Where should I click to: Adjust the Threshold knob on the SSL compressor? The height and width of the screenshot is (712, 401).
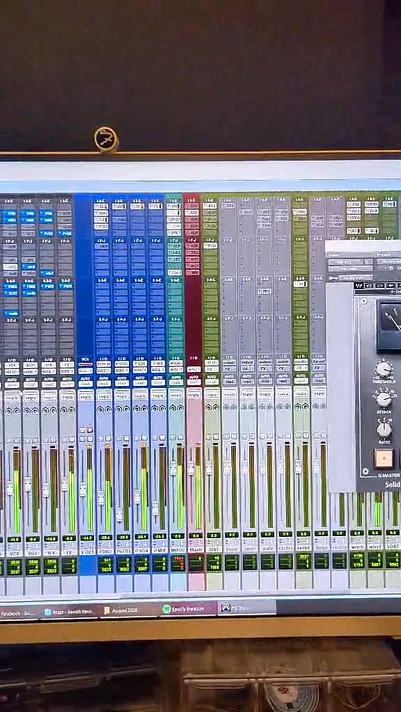(384, 369)
